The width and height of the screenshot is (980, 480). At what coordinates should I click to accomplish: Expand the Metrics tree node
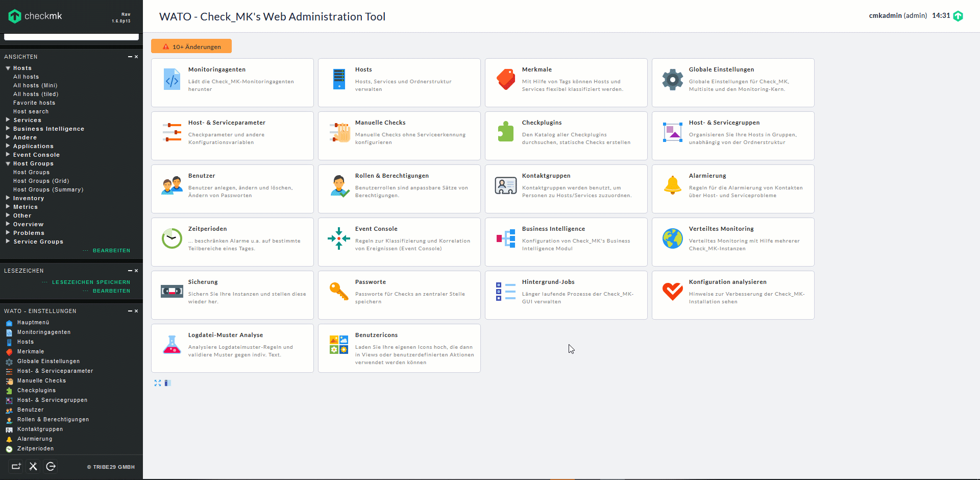point(8,207)
